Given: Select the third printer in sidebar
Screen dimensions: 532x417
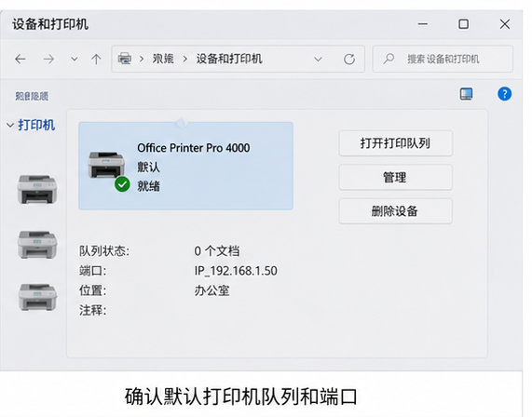Looking at the screenshot, I should coord(37,297).
